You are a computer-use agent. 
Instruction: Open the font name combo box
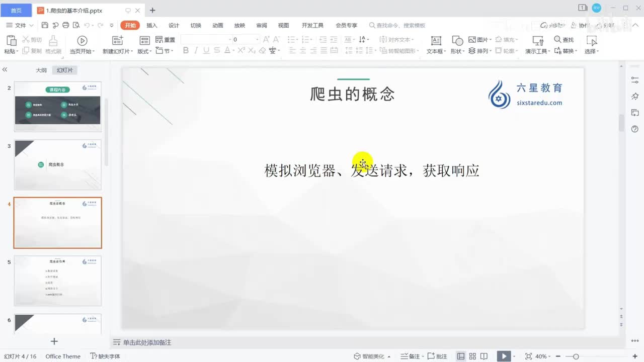click(x=205, y=39)
